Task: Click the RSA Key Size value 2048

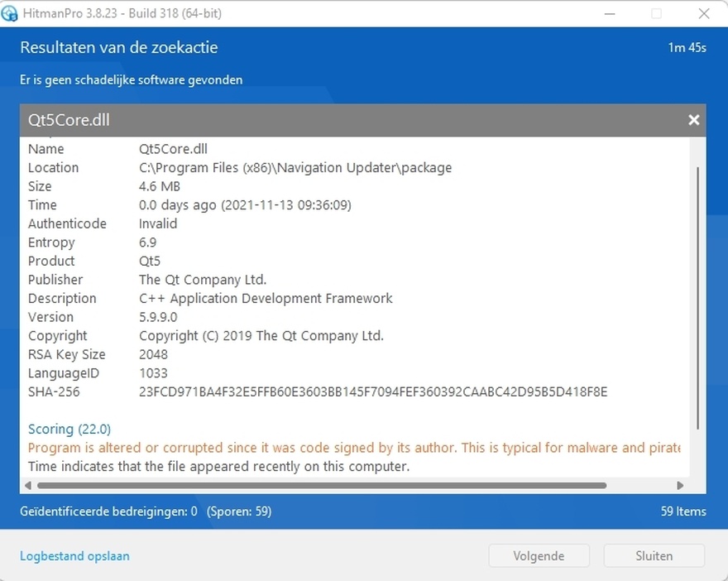Action: 153,354
